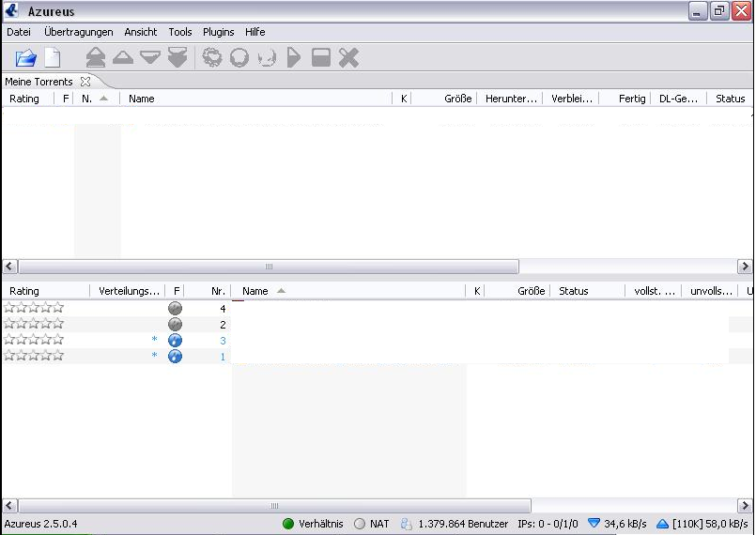Click users icon beside Benutzer count
This screenshot has height=535, width=756.
tap(407, 524)
